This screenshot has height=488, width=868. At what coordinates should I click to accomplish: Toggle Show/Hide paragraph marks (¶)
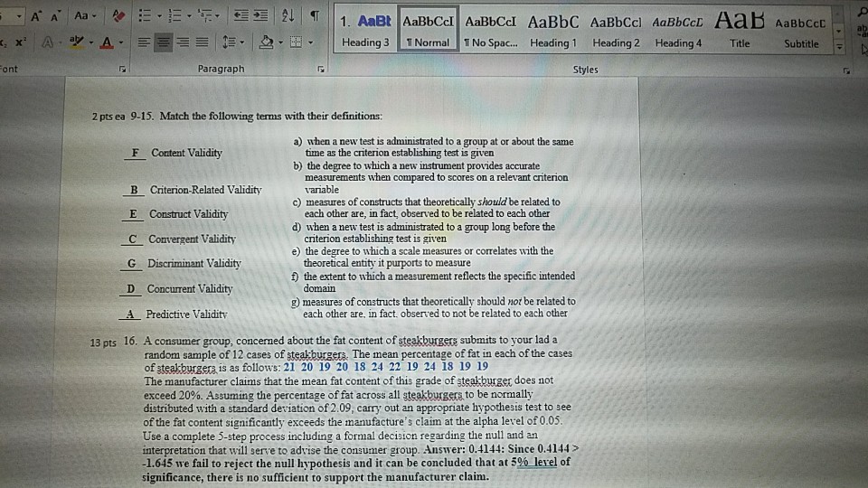(x=315, y=15)
